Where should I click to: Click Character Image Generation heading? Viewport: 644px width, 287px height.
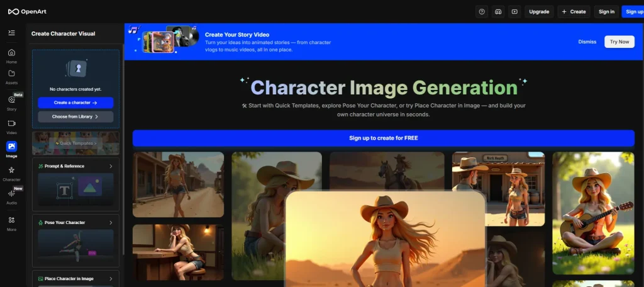384,87
